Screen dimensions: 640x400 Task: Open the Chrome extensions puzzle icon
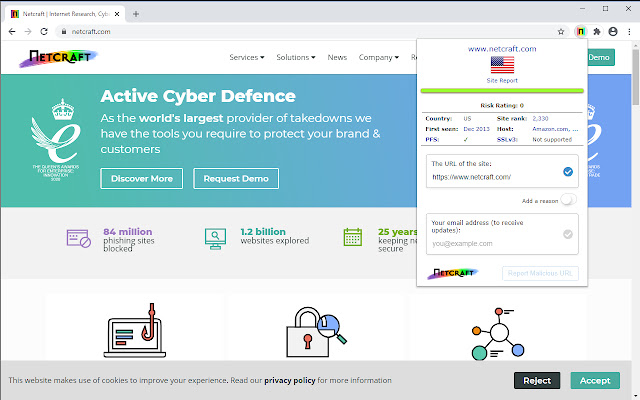pos(597,31)
